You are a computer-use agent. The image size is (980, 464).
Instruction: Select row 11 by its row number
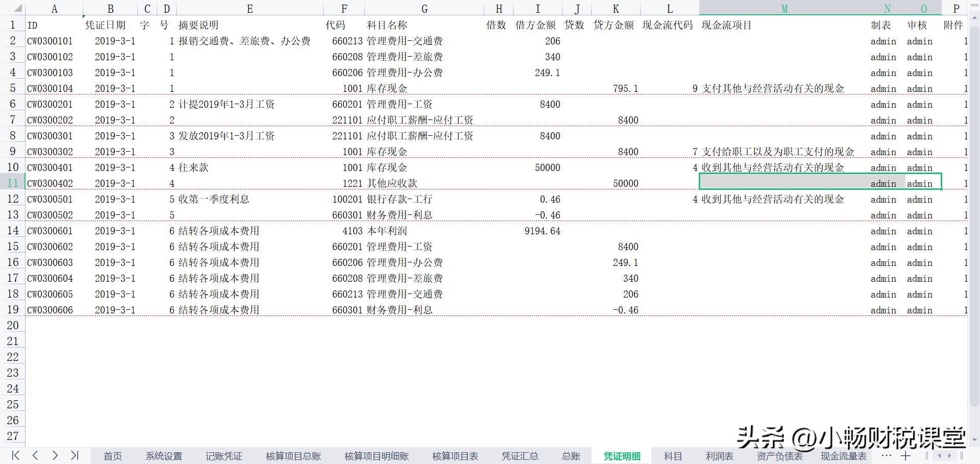click(13, 183)
